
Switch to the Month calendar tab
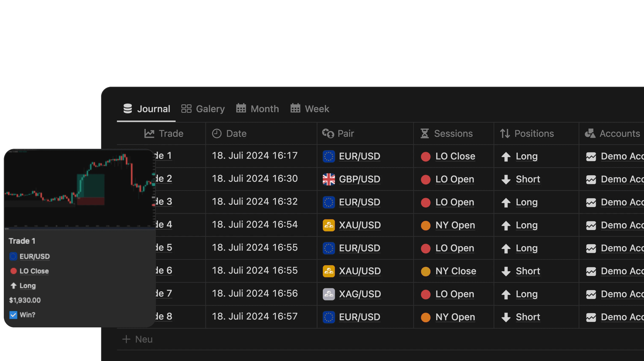tap(257, 109)
